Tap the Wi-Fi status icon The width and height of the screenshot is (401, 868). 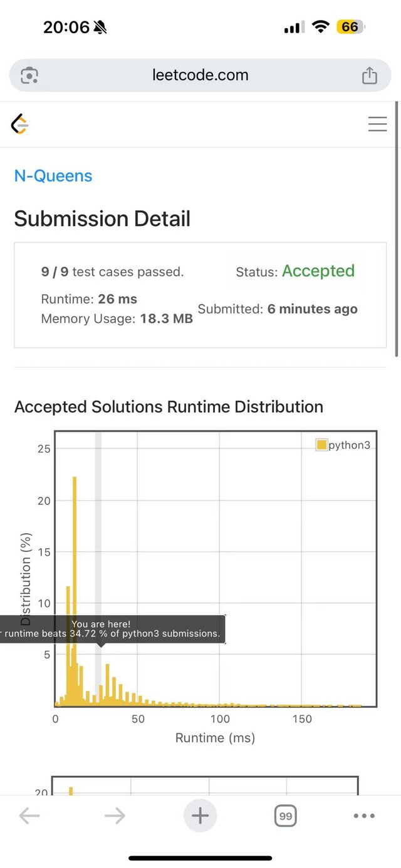321,27
